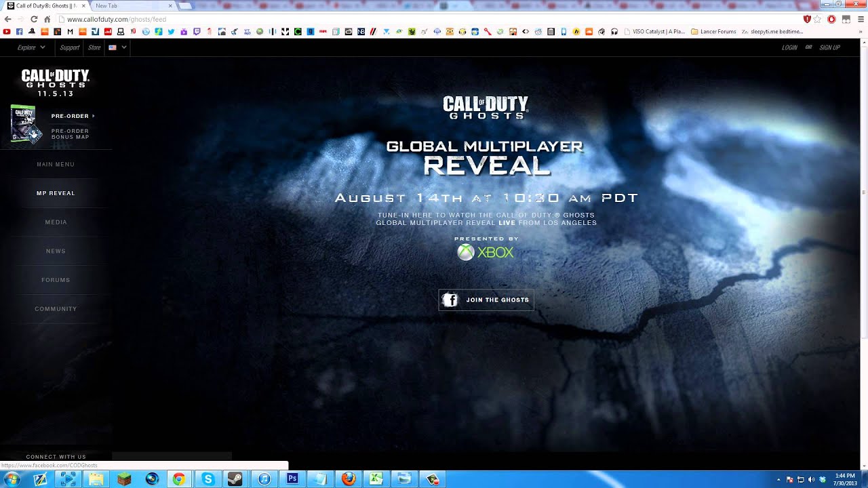Click the Ghosts game box art thumbnail

click(27, 124)
